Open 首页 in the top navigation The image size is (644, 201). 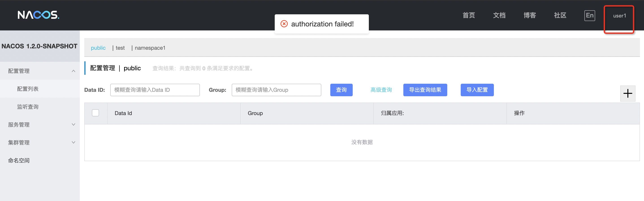point(469,15)
